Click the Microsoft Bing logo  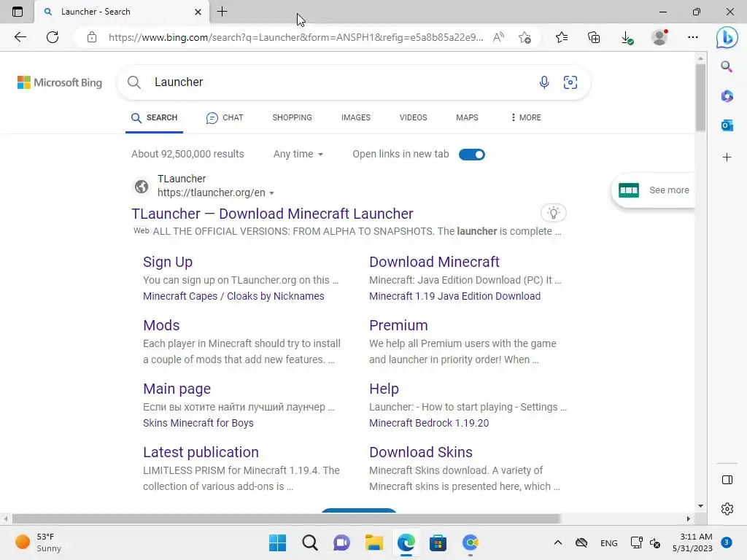point(60,82)
